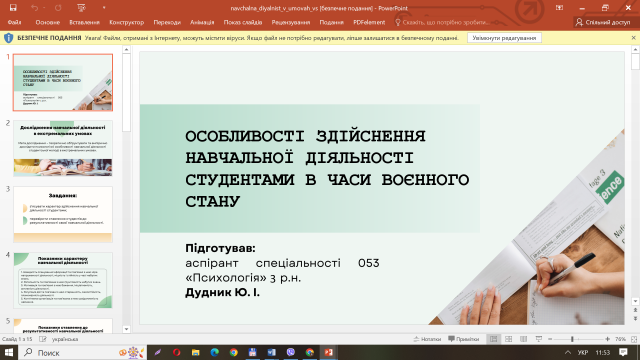The height and width of the screenshot is (360, 640).
Task: Toggle Comments pane in status bar
Action: (464, 339)
